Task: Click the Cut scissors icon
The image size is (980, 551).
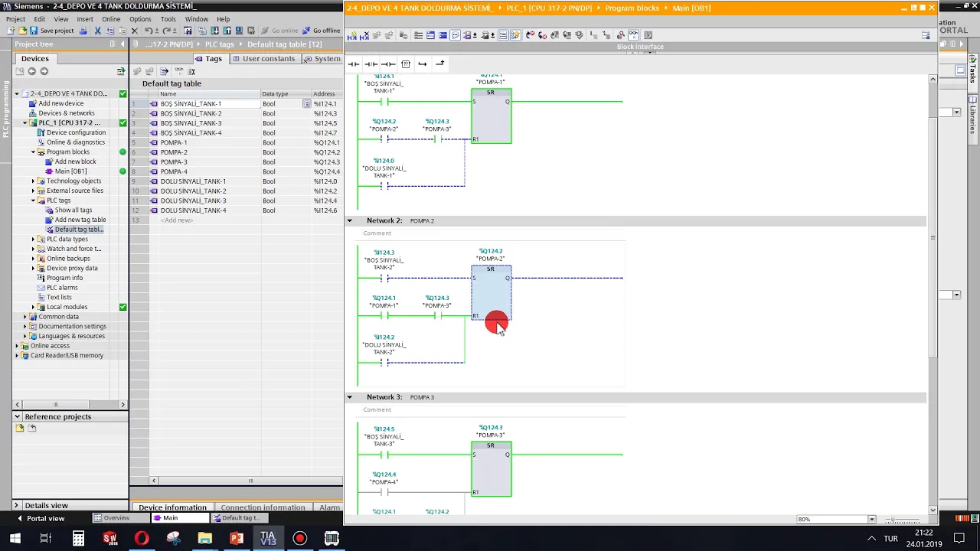Action: [x=97, y=31]
